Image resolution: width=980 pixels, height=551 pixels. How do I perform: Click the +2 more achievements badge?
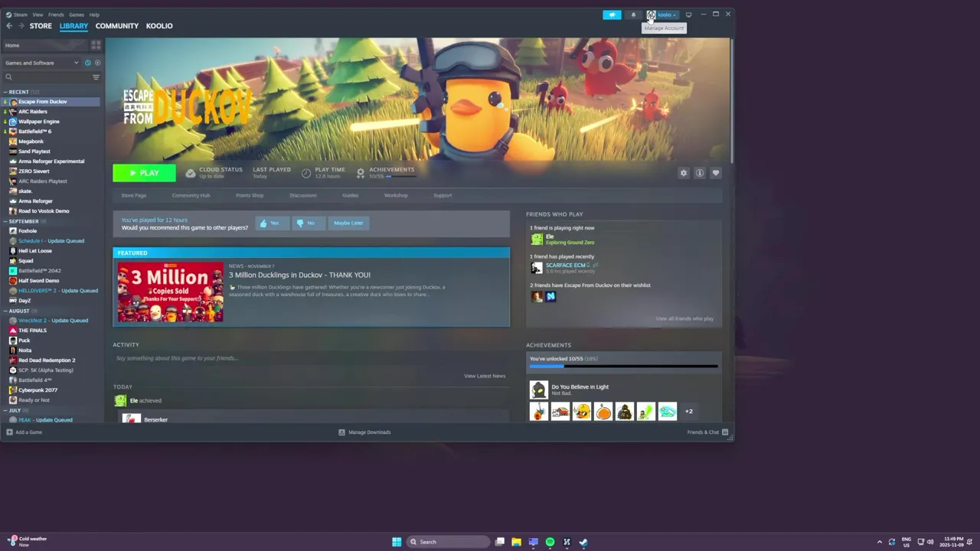tap(688, 412)
